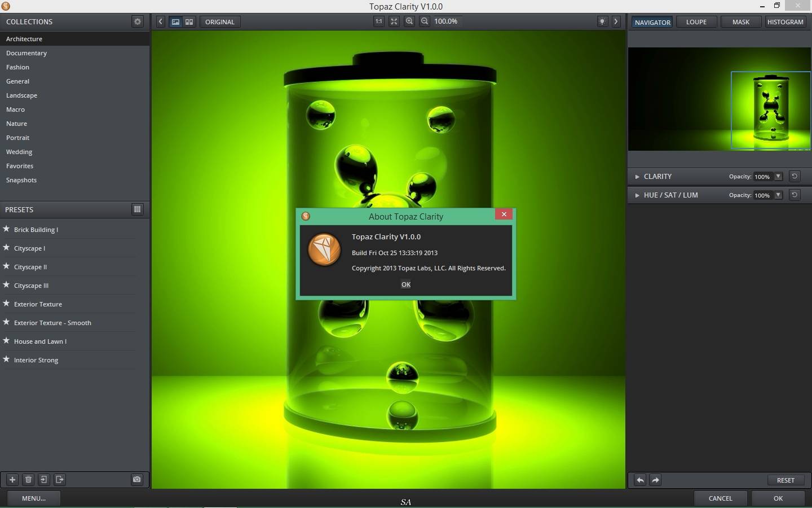The width and height of the screenshot is (812, 508).
Task: Set zoom to 1:1
Action: click(x=378, y=21)
